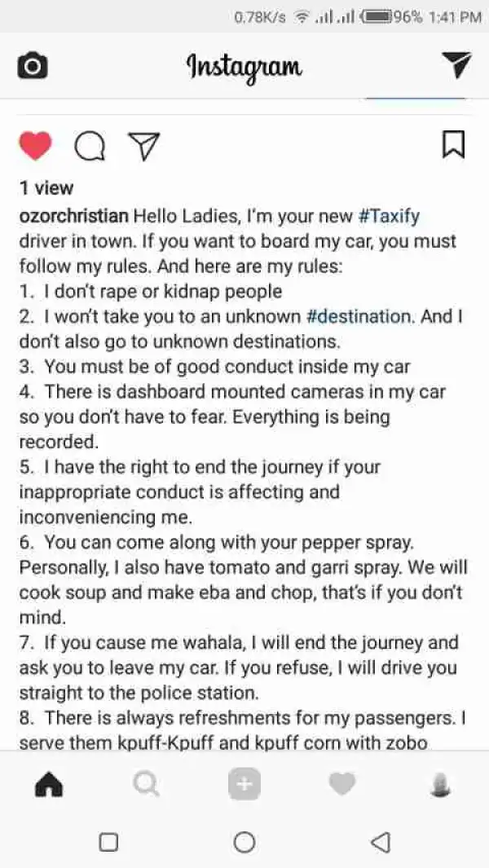
Task: Tap '1 view' to see viewers
Action: [40, 187]
